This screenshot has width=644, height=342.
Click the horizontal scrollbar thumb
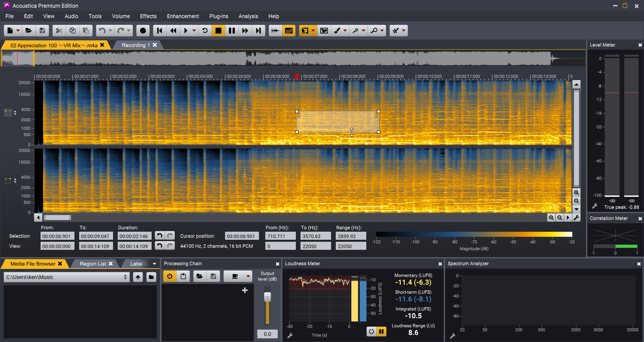coord(58,218)
